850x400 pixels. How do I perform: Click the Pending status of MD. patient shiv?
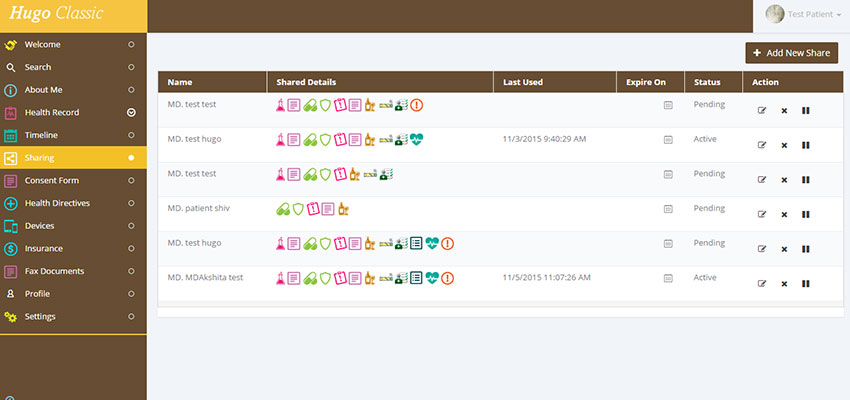tap(709, 209)
